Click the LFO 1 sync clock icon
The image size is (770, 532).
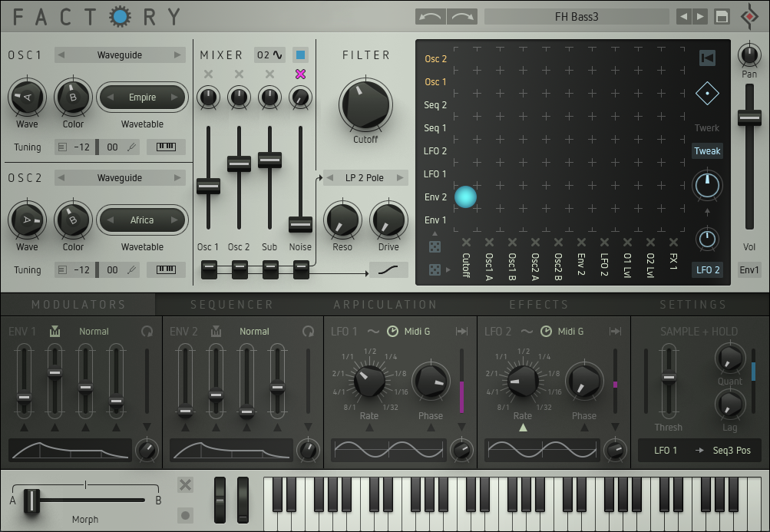click(x=392, y=332)
